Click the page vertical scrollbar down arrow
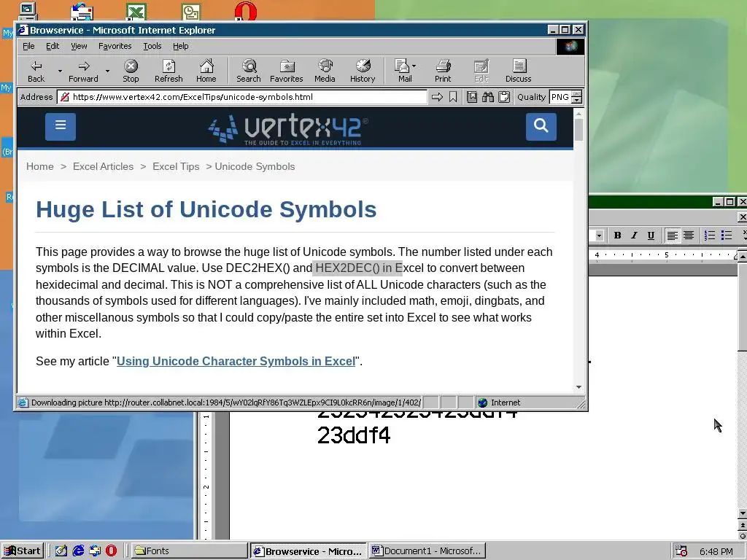This screenshot has height=560, width=747. (578, 387)
